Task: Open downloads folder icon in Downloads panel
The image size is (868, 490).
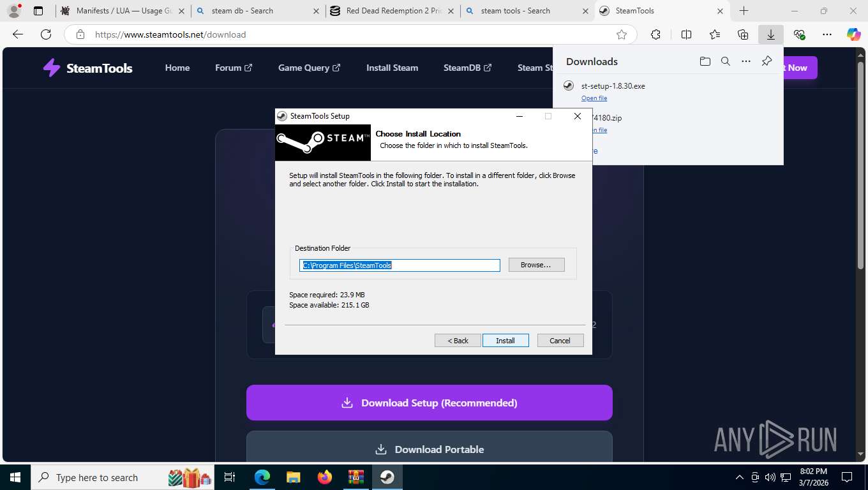Action: pos(705,61)
